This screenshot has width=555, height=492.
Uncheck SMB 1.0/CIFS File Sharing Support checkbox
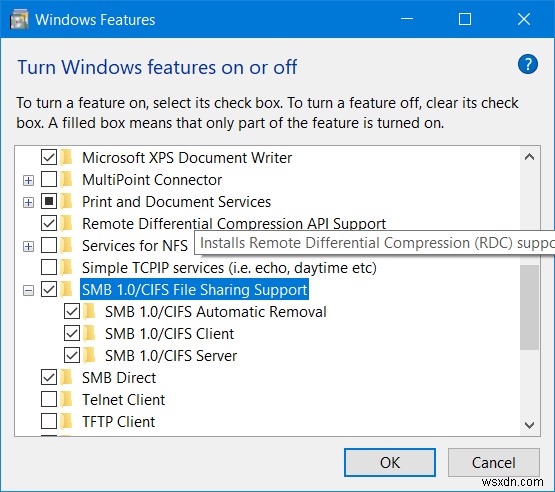(49, 289)
